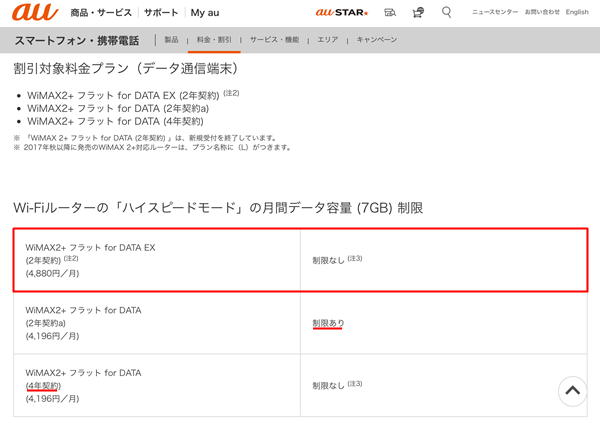Click 注3 footnote in DATA EX row
The image size is (600, 423).
click(355, 258)
